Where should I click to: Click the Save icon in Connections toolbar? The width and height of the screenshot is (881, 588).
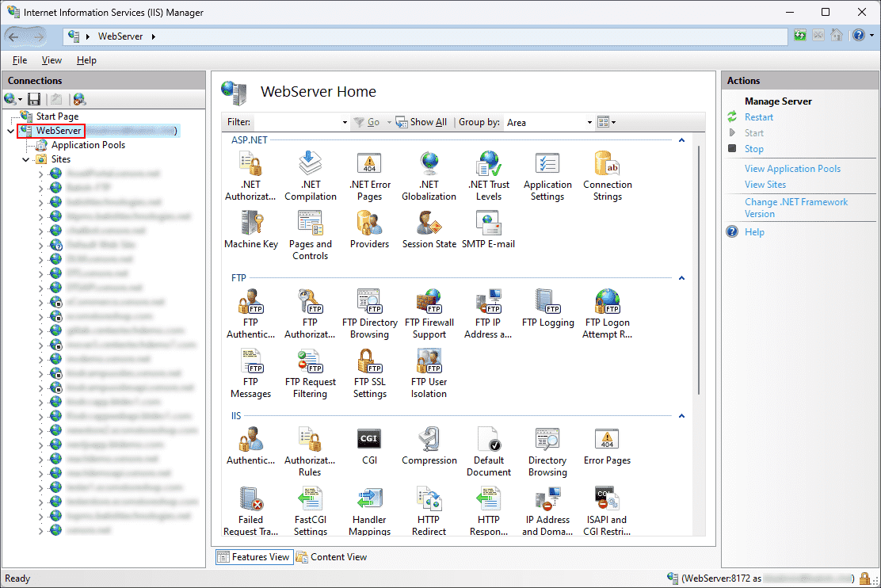point(34,99)
